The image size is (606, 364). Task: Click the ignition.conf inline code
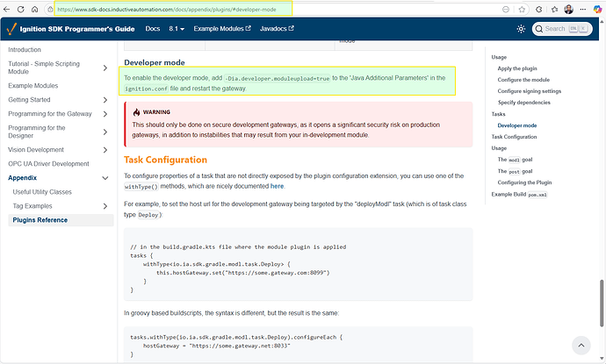(x=146, y=89)
